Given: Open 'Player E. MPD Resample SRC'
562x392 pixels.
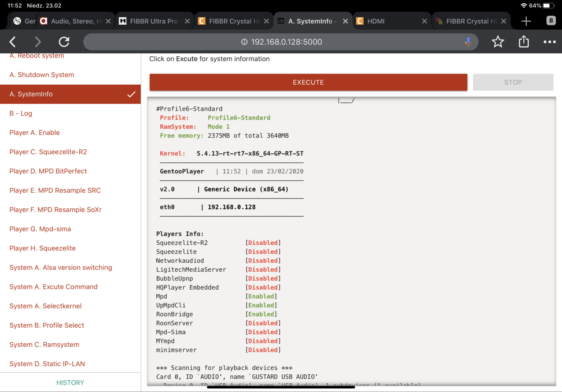Looking at the screenshot, I should [70, 191].
